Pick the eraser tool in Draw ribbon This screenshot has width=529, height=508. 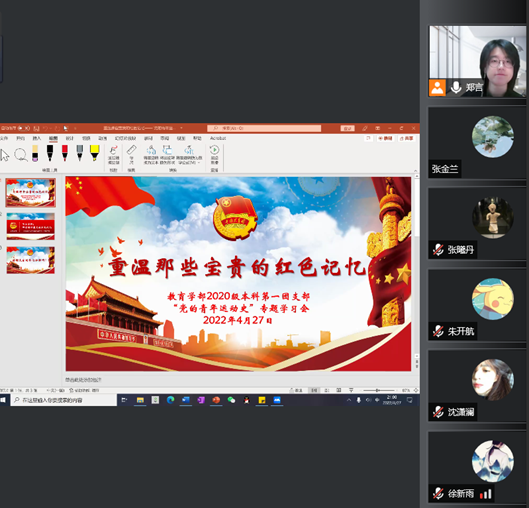tap(35, 153)
